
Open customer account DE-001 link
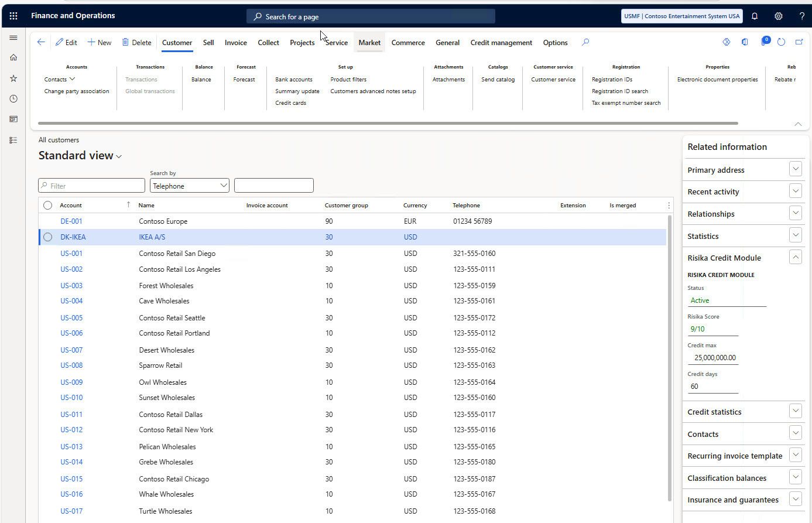point(71,221)
